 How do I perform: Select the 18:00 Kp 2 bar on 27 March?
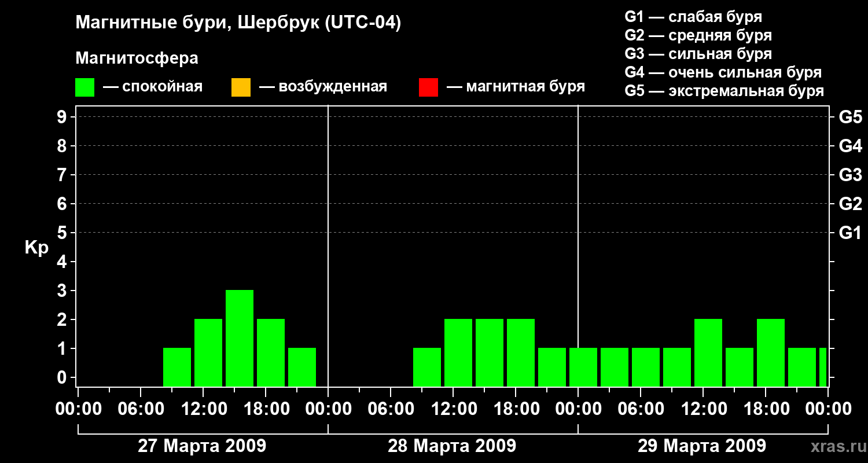tap(271, 352)
